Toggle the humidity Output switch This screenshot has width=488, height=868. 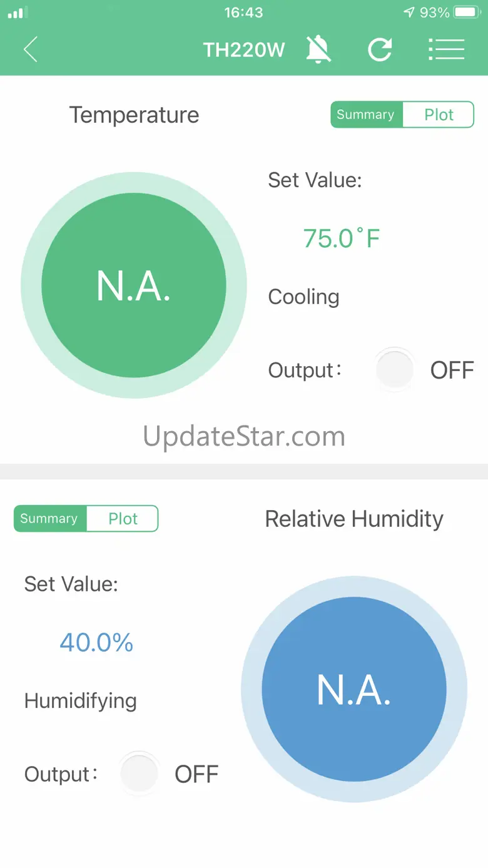(139, 774)
